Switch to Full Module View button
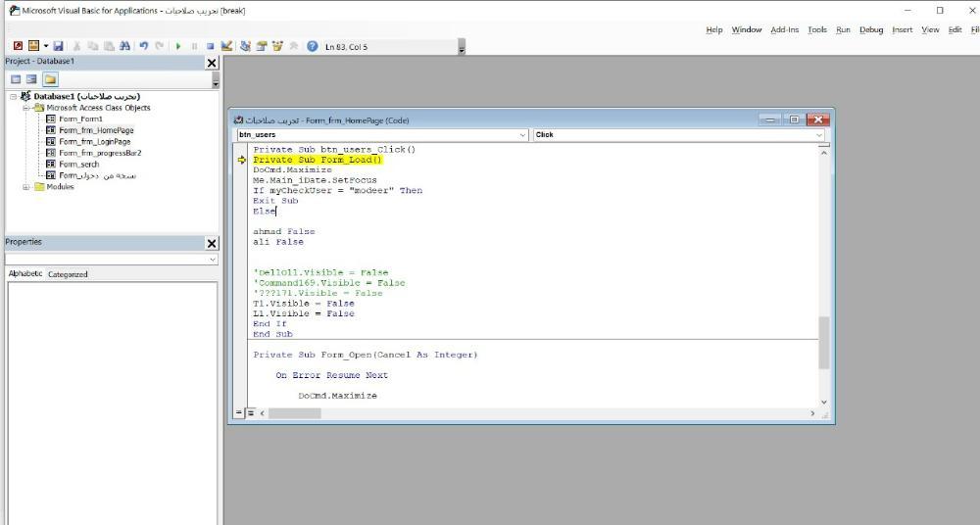This screenshot has height=525, width=980. pyautogui.click(x=251, y=413)
